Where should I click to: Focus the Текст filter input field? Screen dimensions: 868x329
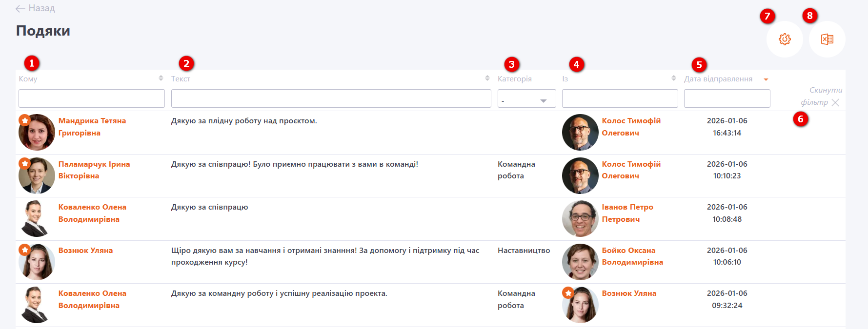pos(331,98)
